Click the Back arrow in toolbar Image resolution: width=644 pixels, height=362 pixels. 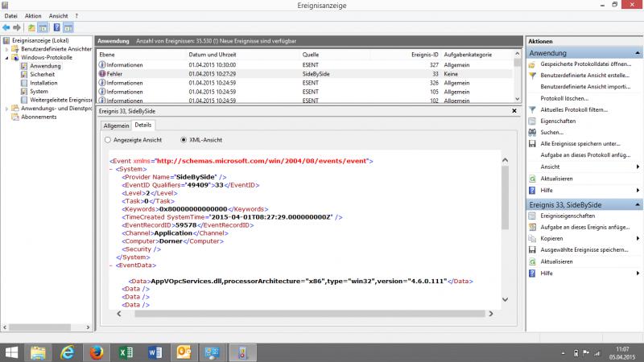pos(6,27)
